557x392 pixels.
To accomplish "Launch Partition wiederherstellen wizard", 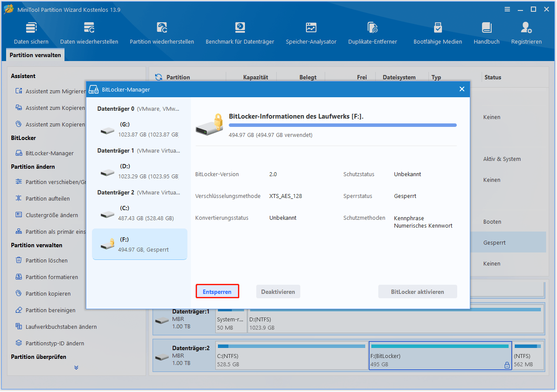I will tap(162, 34).
